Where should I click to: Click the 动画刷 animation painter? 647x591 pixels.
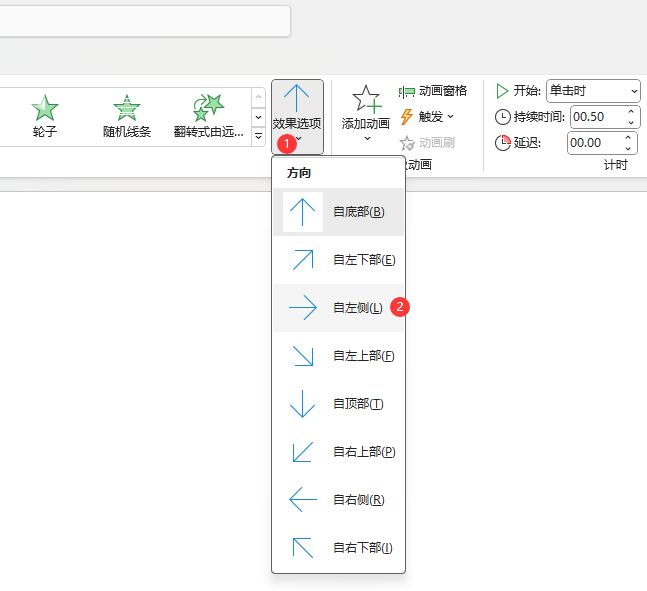point(427,143)
